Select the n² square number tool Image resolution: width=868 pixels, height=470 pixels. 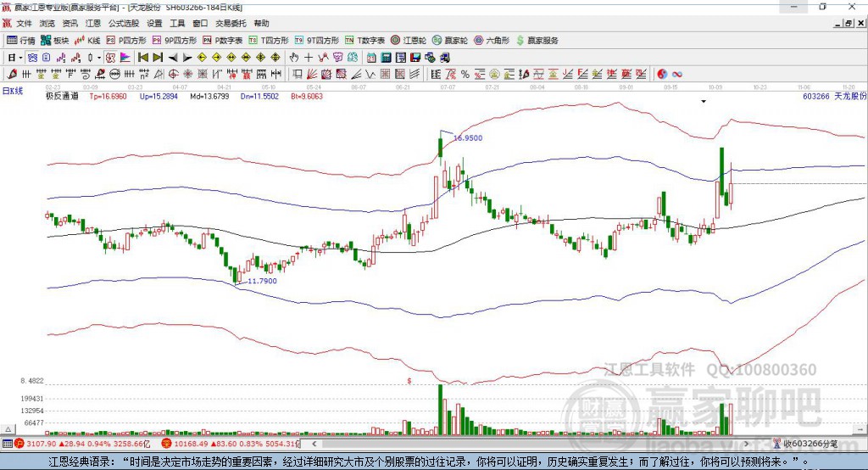click(x=144, y=74)
